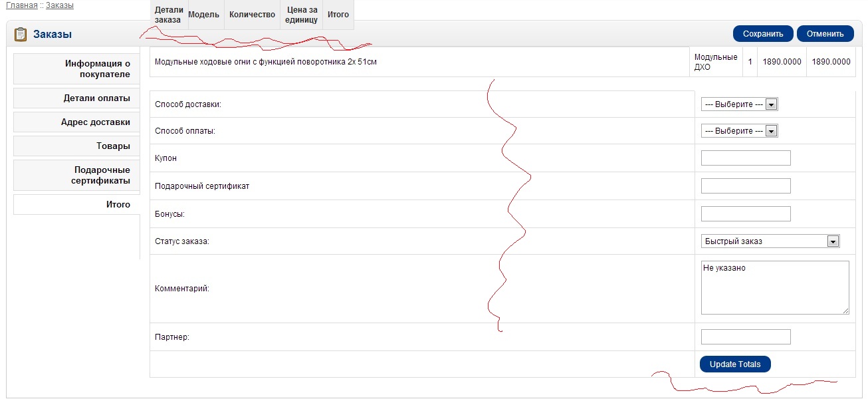Click the Комментарий label
The image size is (868, 403).
tap(182, 289)
